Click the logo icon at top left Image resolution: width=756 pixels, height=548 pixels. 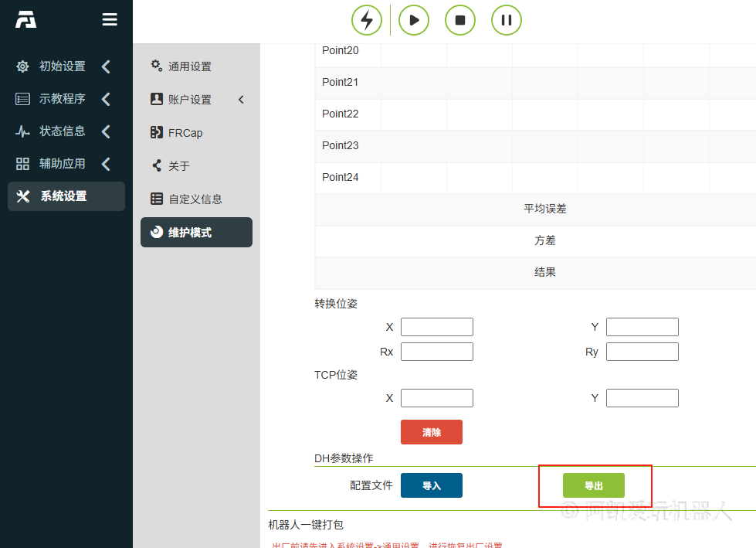(26, 20)
